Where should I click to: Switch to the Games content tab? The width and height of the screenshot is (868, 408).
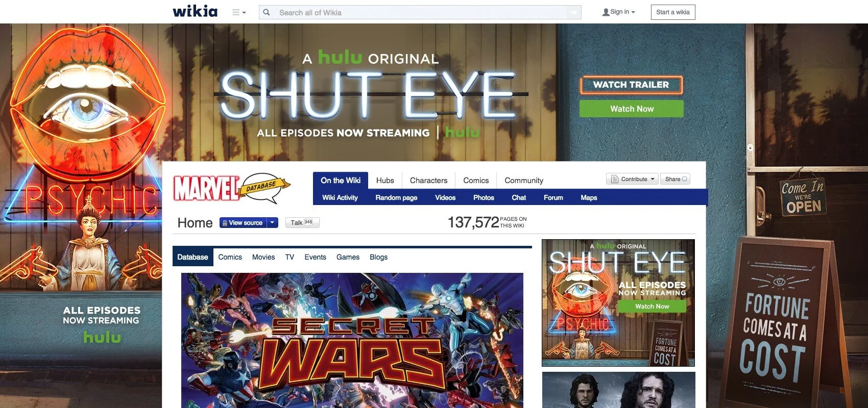point(348,257)
